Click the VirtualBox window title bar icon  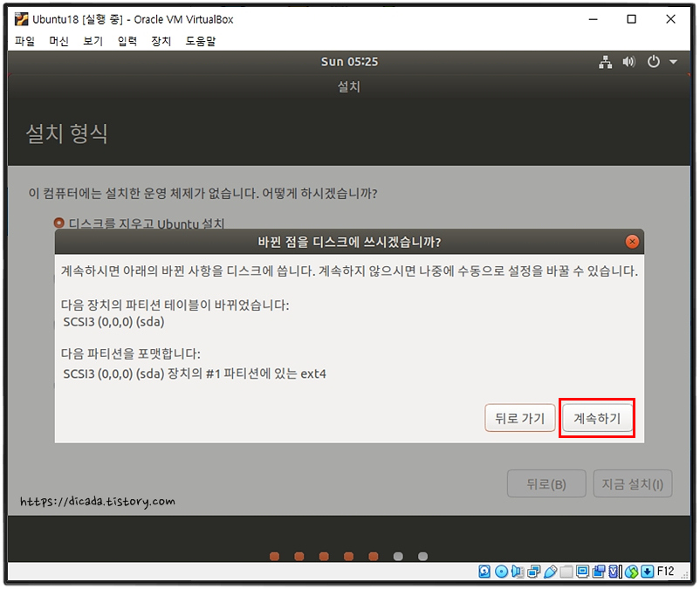point(21,19)
